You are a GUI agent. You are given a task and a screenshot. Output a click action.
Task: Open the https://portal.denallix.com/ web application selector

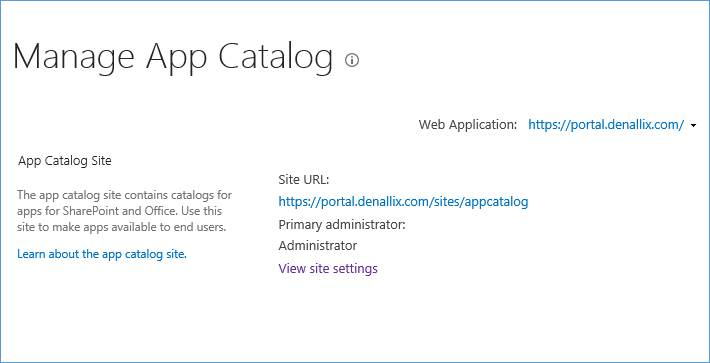tap(606, 125)
